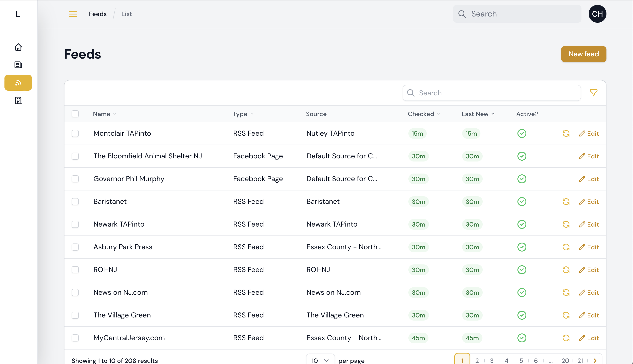Open the building organizations sidebar icon
Image resolution: width=633 pixels, height=364 pixels.
tap(18, 100)
